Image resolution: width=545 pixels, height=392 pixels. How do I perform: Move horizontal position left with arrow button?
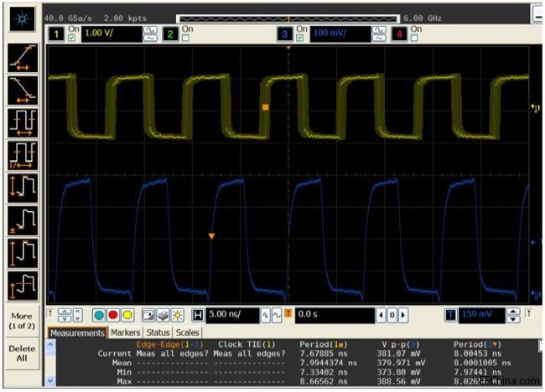pyautogui.click(x=381, y=315)
